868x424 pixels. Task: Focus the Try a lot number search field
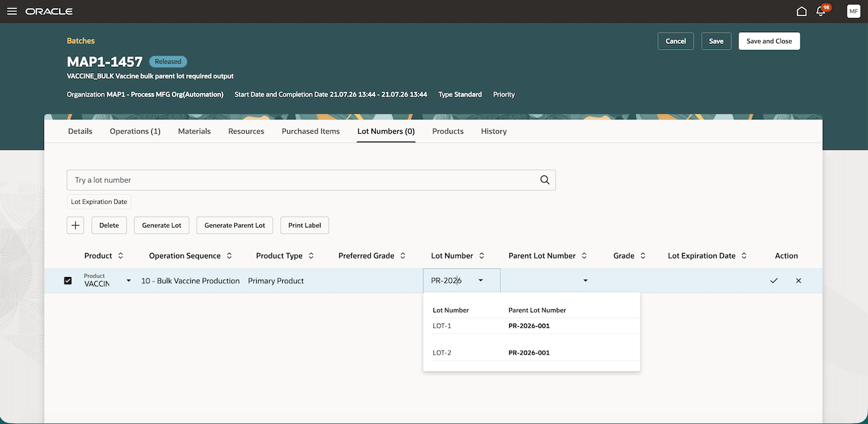click(311, 180)
